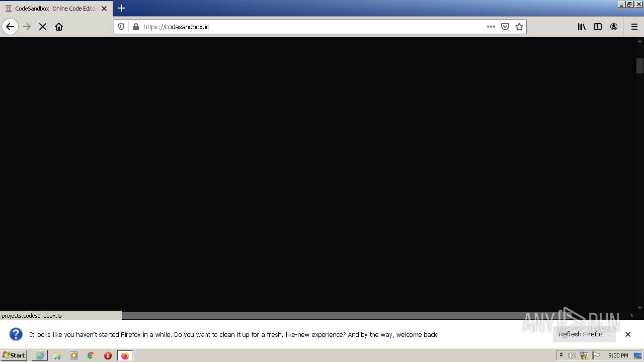Open Windows Start menu
Image resolution: width=644 pixels, height=362 pixels.
14,355
